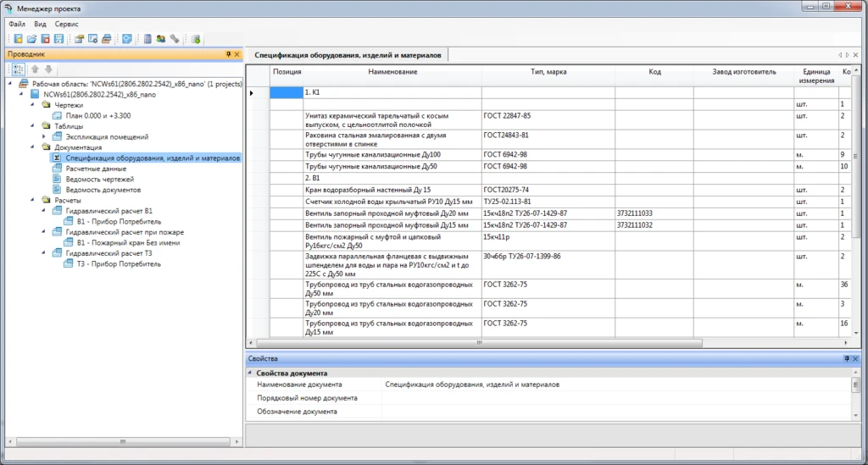Open the calculator tool in toolbar
868x465 pixels.
pyautogui.click(x=147, y=39)
